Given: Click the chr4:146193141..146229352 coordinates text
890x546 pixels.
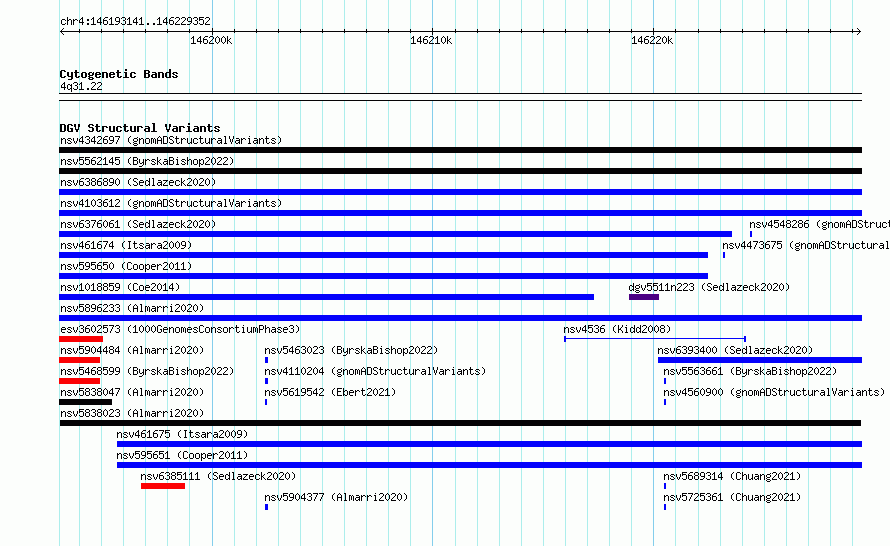Looking at the screenshot, I should 135,22.
